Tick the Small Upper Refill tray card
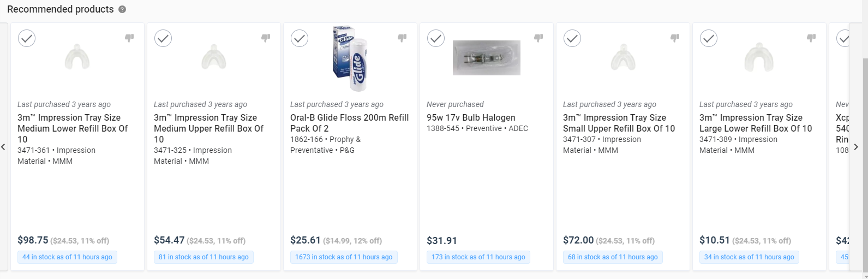This screenshot has width=868, height=279. click(x=572, y=38)
